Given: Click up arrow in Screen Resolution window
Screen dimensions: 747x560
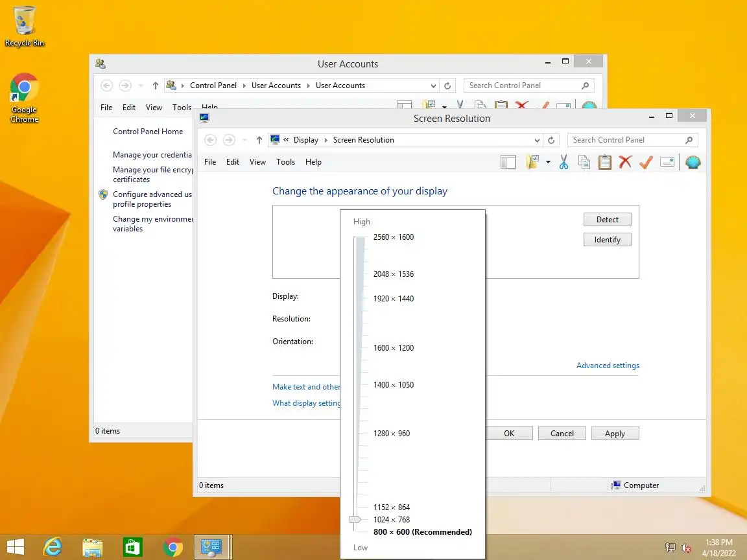Looking at the screenshot, I should (259, 140).
